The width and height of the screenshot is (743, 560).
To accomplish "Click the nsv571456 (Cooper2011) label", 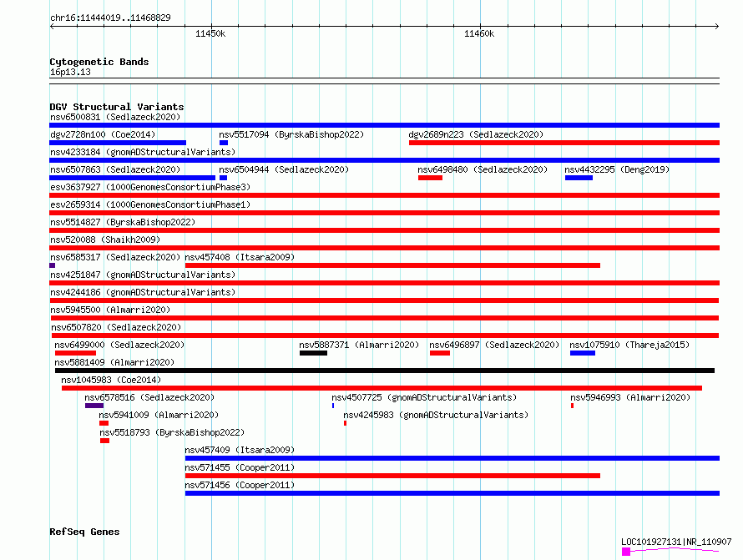I will coord(240,485).
